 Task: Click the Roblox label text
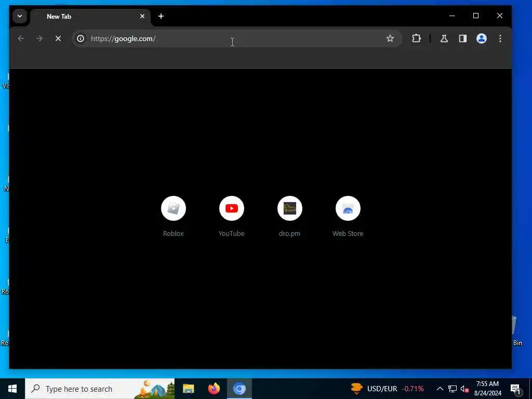click(x=174, y=233)
